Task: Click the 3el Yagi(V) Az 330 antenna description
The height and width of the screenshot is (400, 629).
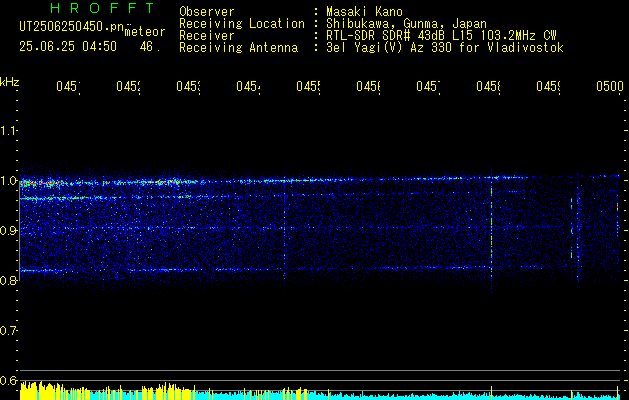Action: coord(445,48)
